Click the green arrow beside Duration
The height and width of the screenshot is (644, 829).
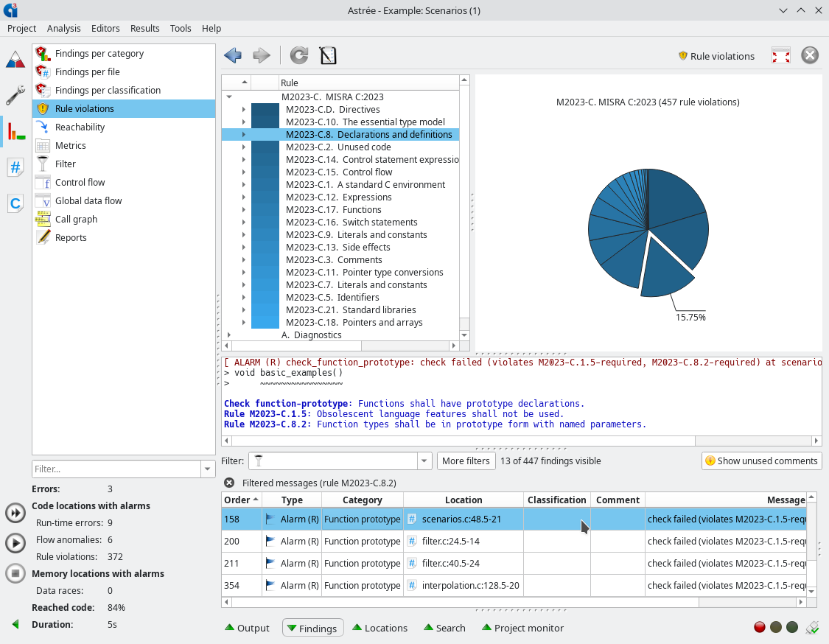(x=15, y=624)
